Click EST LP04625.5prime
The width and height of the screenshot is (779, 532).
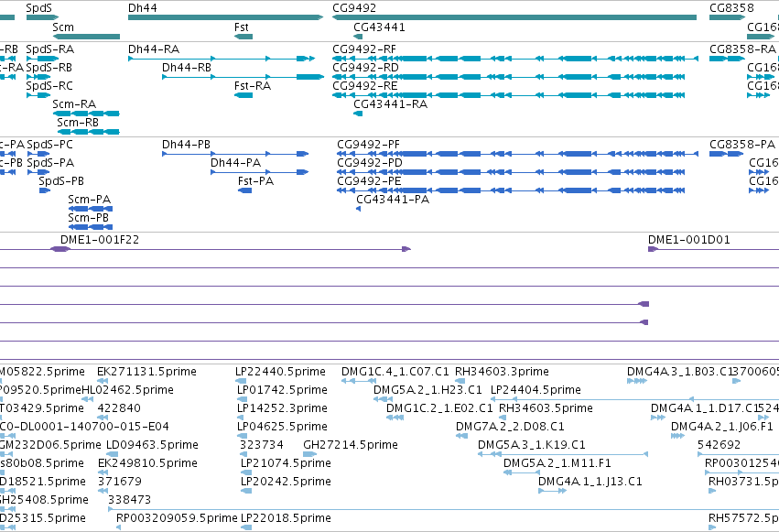[242, 436]
